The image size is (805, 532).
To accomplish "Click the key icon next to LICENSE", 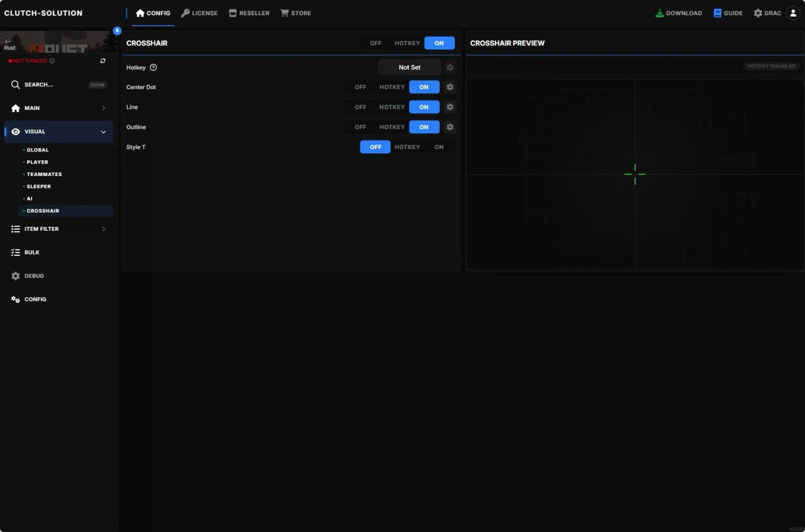I will click(x=186, y=13).
